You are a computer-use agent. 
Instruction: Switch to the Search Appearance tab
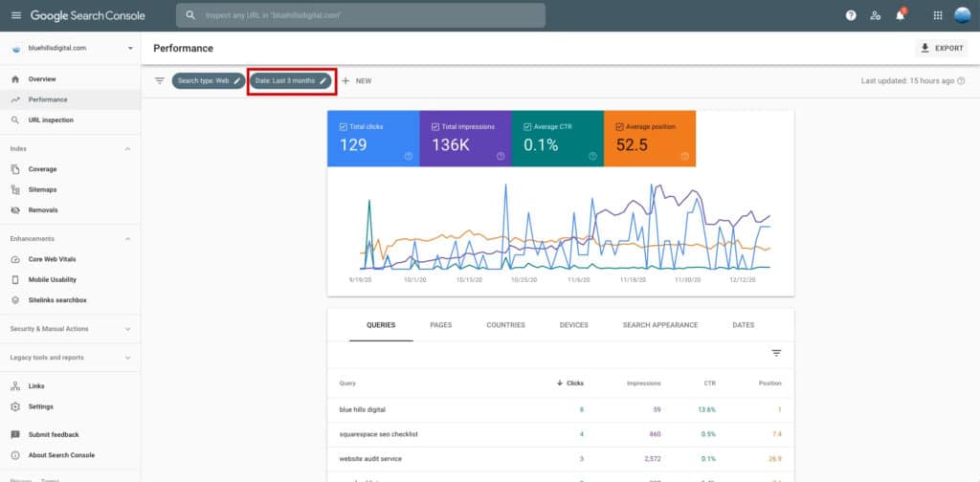[x=660, y=325]
